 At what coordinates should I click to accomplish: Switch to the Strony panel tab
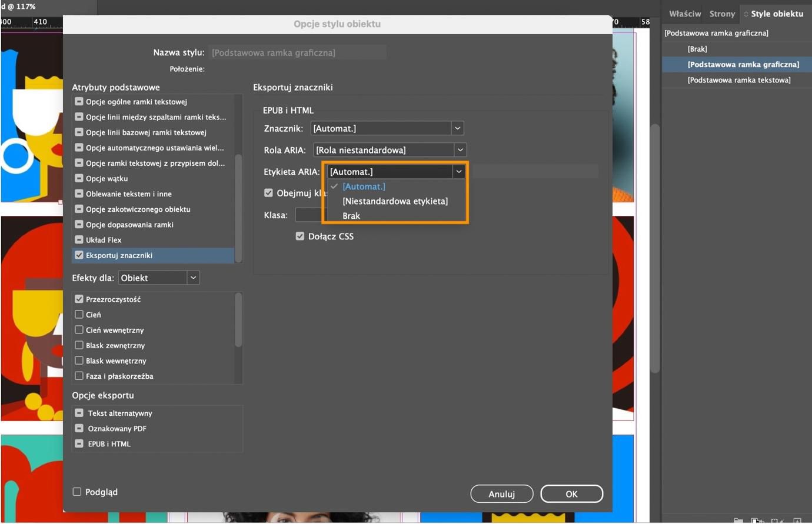coord(722,14)
